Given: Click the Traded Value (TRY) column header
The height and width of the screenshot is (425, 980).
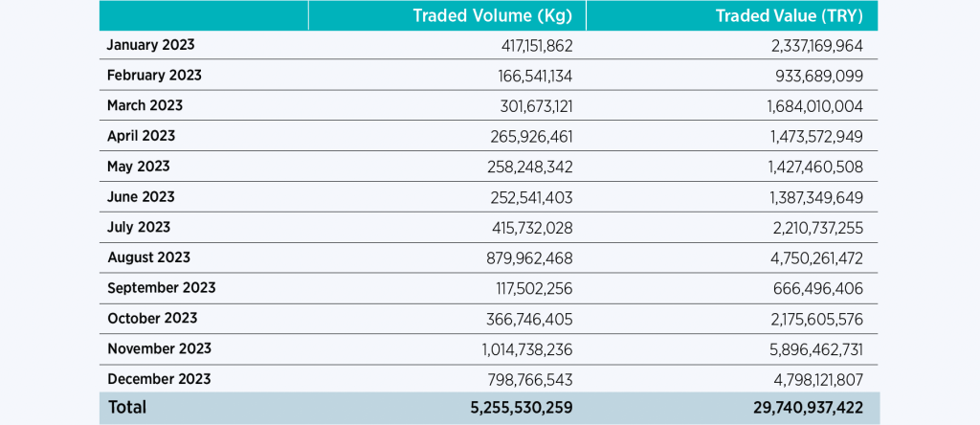Looking at the screenshot, I should [x=789, y=15].
